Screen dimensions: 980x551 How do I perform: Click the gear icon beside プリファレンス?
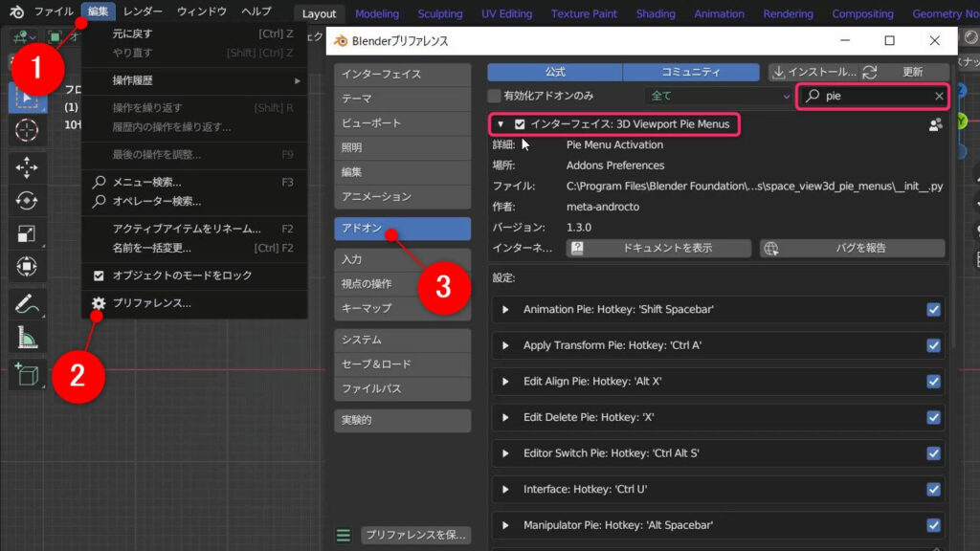click(99, 303)
